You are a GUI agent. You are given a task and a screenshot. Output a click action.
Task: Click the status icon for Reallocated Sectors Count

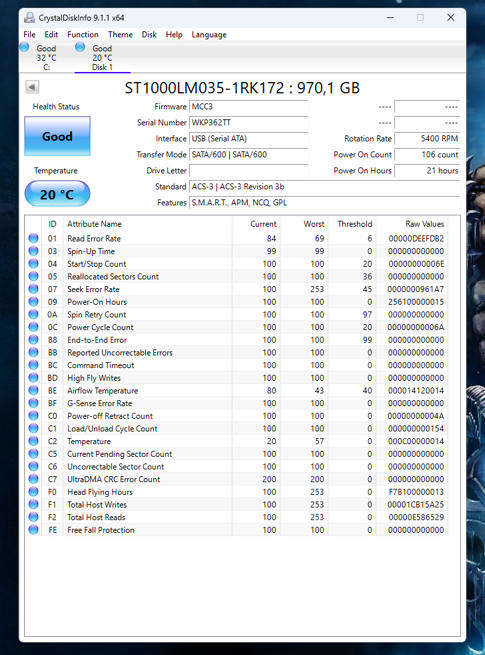pos(33,276)
